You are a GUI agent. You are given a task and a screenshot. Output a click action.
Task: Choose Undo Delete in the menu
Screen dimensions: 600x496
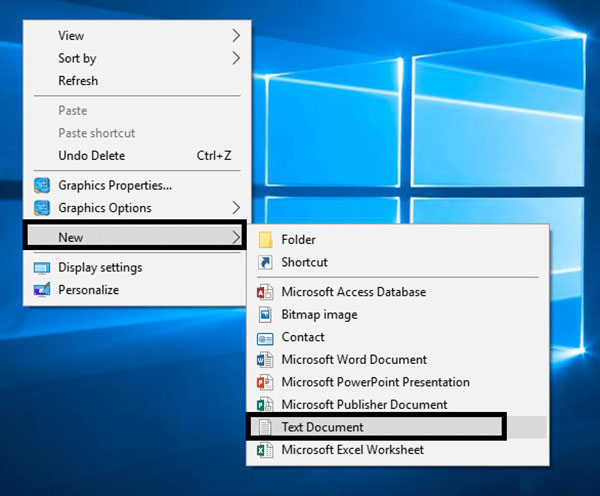137,156
